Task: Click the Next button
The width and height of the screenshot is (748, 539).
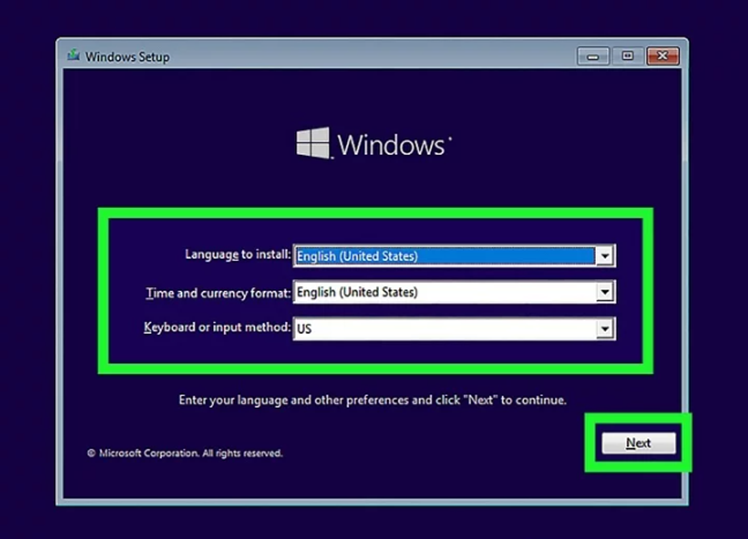Action: click(x=638, y=443)
